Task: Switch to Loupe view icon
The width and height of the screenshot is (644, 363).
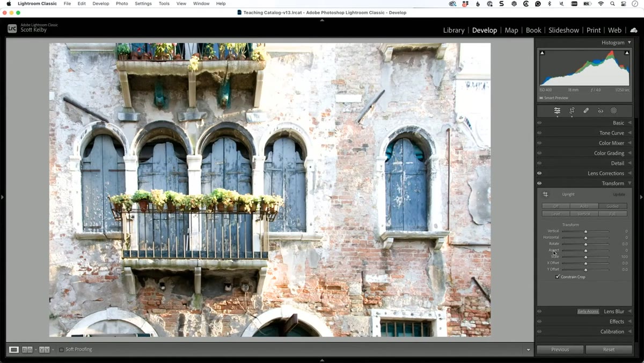Action: [x=14, y=350]
